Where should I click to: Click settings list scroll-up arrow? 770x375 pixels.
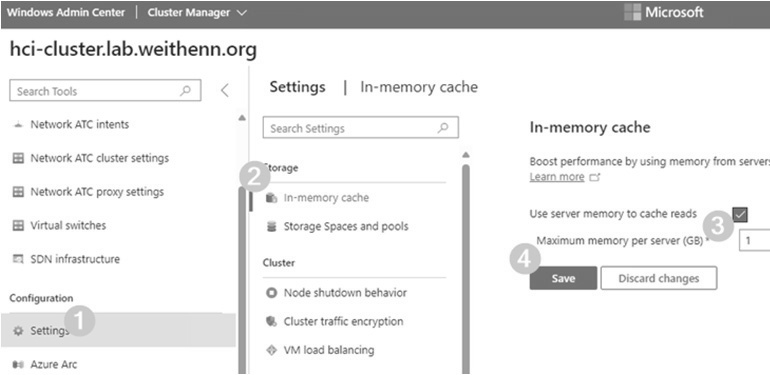[466, 155]
